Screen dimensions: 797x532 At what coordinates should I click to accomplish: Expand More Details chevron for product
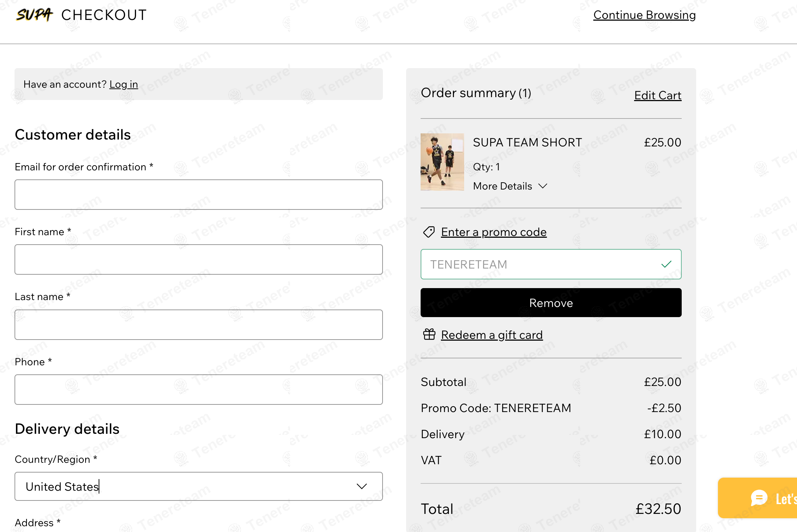[x=543, y=186]
